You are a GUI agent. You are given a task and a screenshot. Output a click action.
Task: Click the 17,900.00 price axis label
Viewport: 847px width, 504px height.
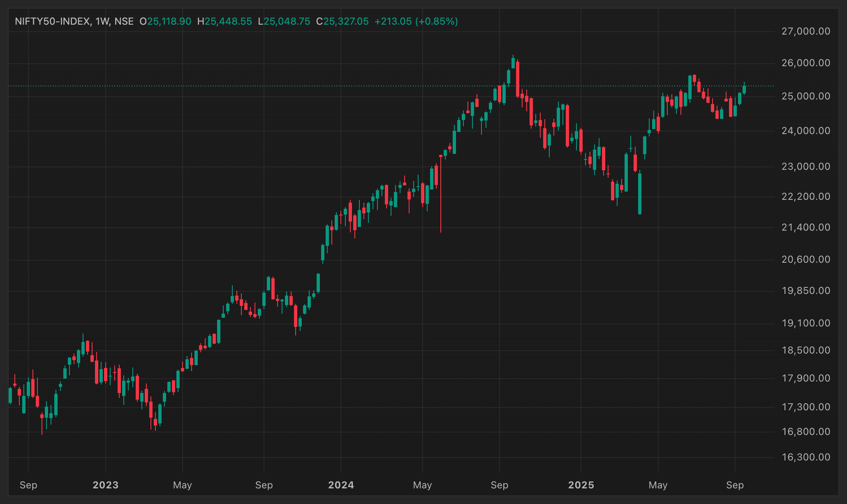(806, 378)
